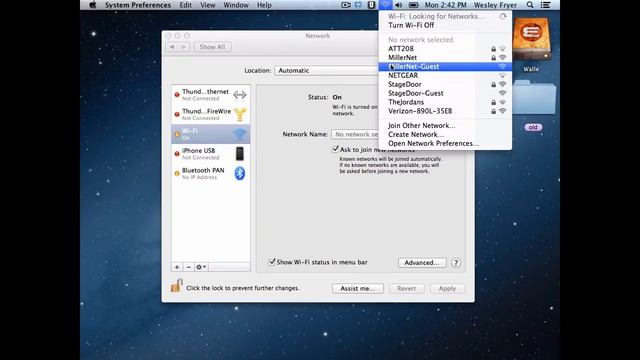Click the Thunderbolt Ethernet arrows icon
The image size is (640, 360).
(x=240, y=95)
